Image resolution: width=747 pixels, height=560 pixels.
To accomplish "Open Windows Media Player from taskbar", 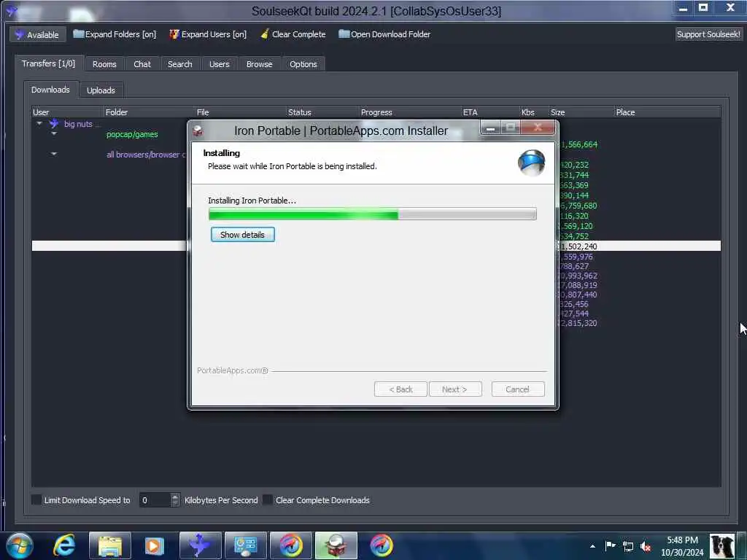I will 155,545.
